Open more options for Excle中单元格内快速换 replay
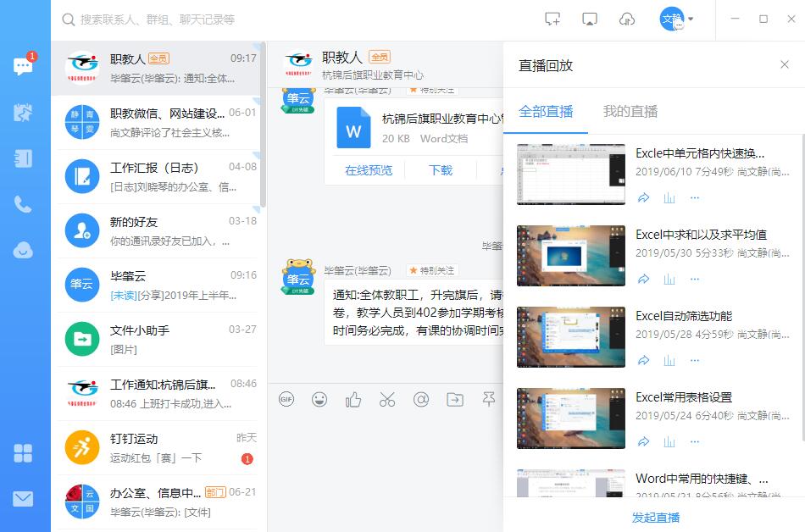The width and height of the screenshot is (805, 532). coord(695,197)
